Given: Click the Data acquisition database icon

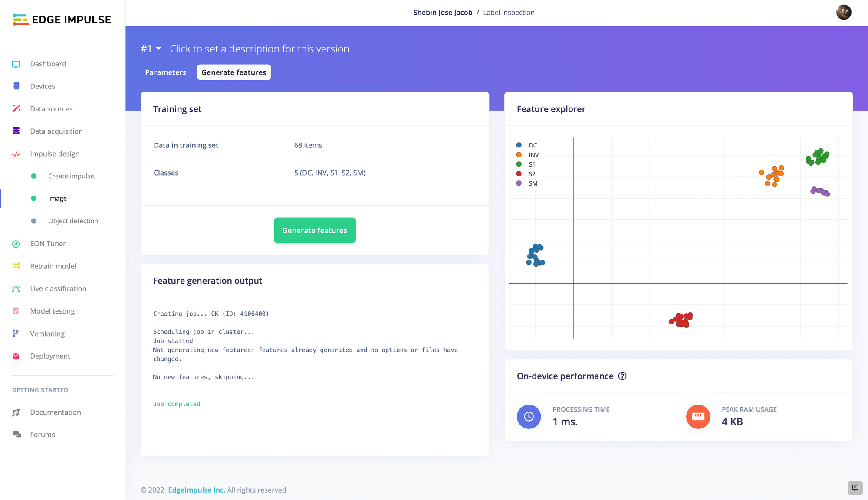Looking at the screenshot, I should click(x=16, y=131).
